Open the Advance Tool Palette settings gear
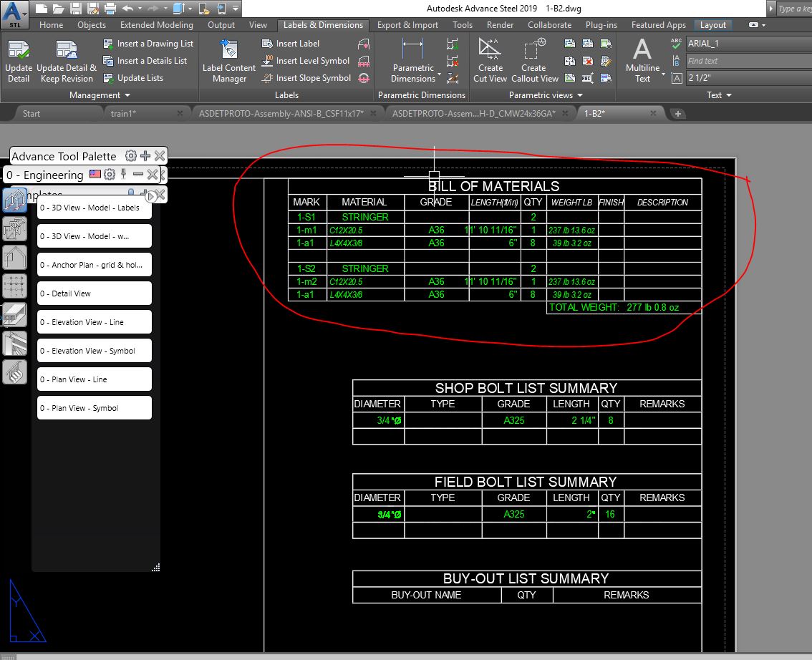Screen dimensions: 812x660 [x=130, y=155]
